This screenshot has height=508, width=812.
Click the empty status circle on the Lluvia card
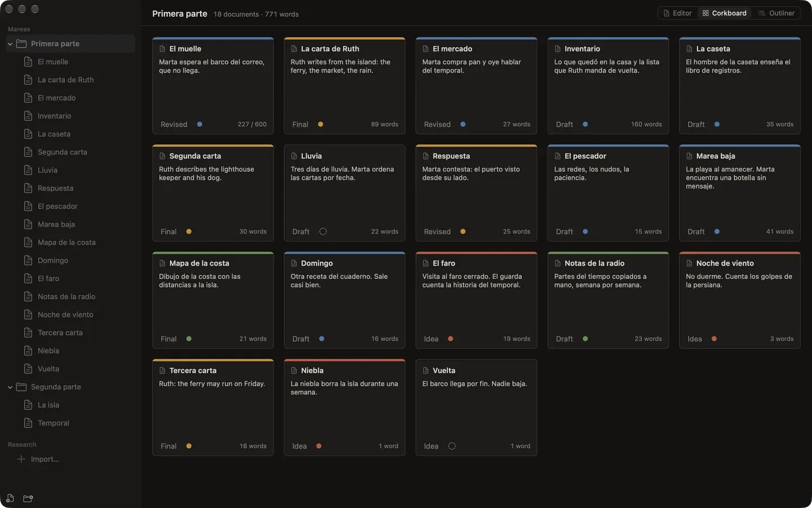323,231
